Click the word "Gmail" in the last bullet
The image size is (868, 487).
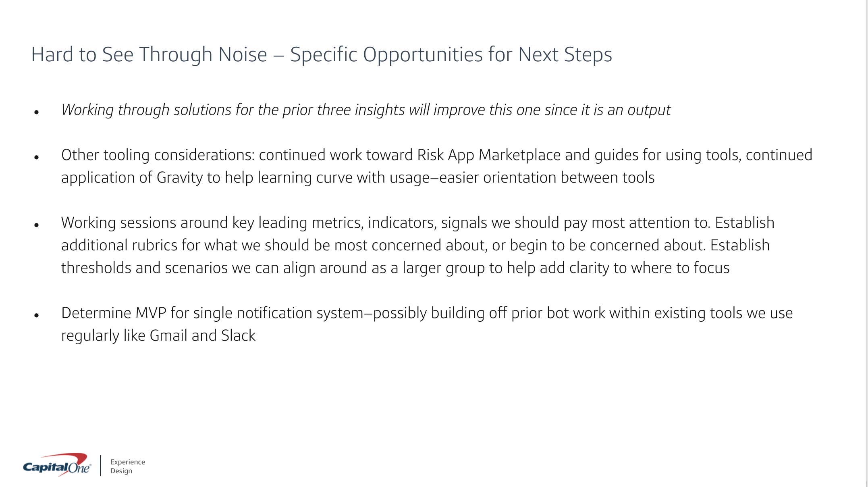(168, 335)
